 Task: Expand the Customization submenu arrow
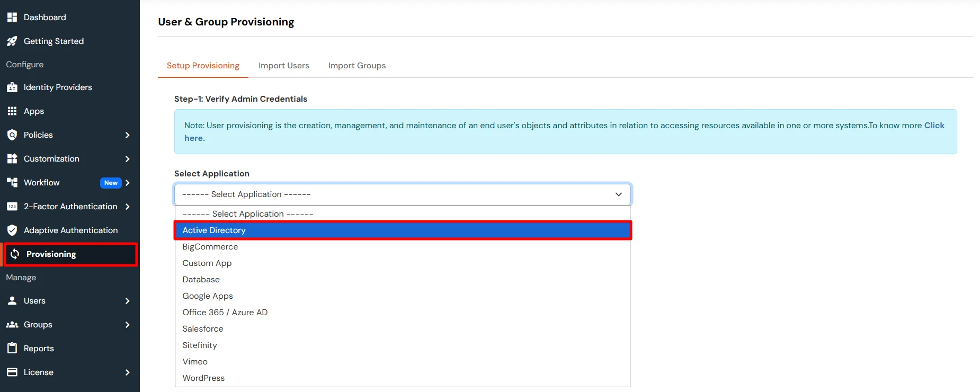coord(127,159)
